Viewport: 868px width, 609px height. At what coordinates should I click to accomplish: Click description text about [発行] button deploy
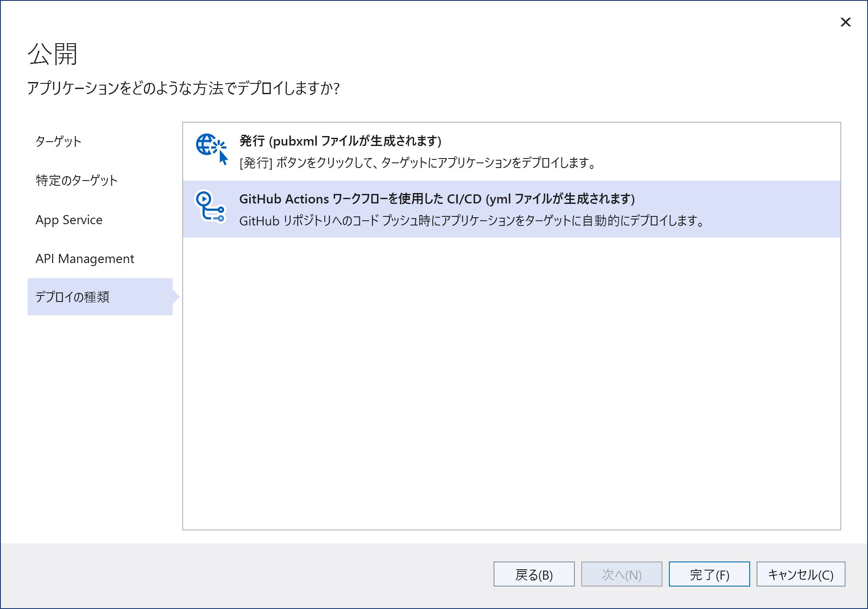[418, 163]
